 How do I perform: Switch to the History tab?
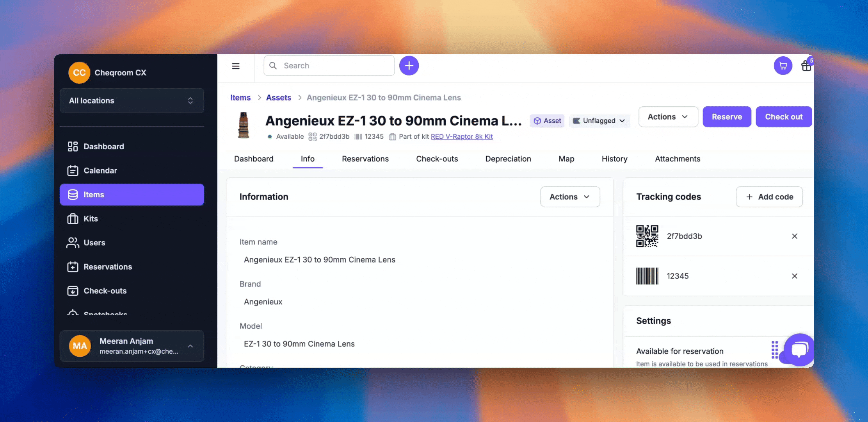(x=615, y=159)
